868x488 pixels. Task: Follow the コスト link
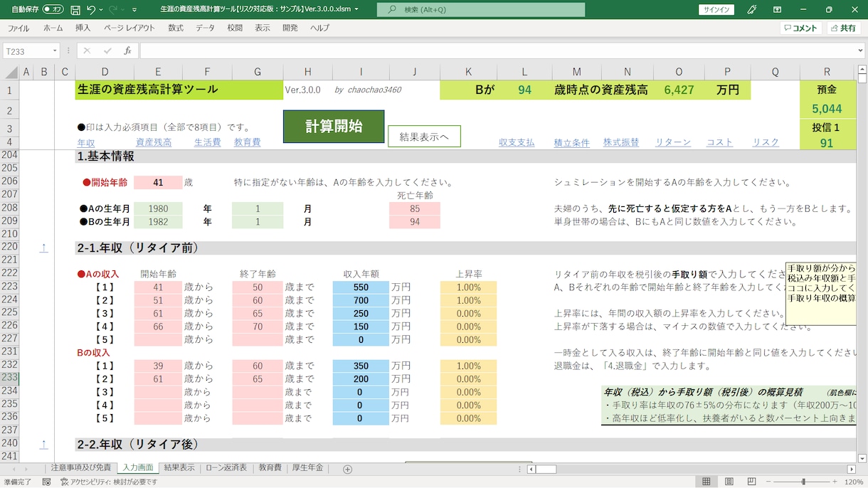[719, 142]
